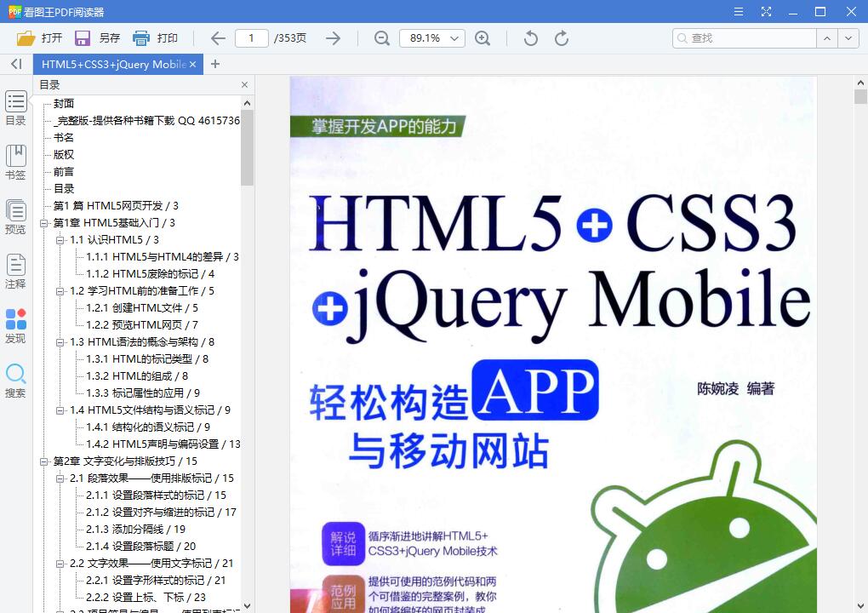Open 2.1.2 设置对齐与缩进的标记
Screen dimensions: 868x613
(x=161, y=513)
